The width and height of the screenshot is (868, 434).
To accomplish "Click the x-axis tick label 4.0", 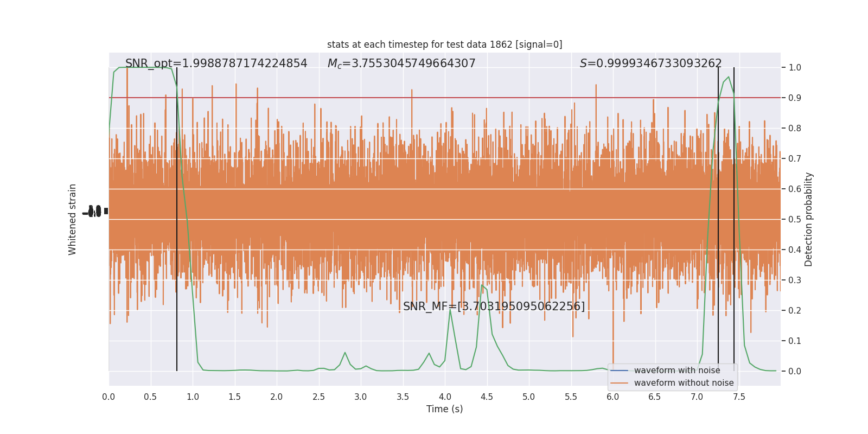I will (445, 397).
